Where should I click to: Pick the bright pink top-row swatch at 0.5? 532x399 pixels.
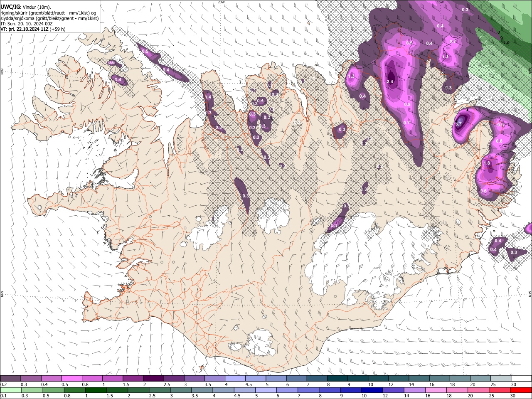[x=72, y=379]
